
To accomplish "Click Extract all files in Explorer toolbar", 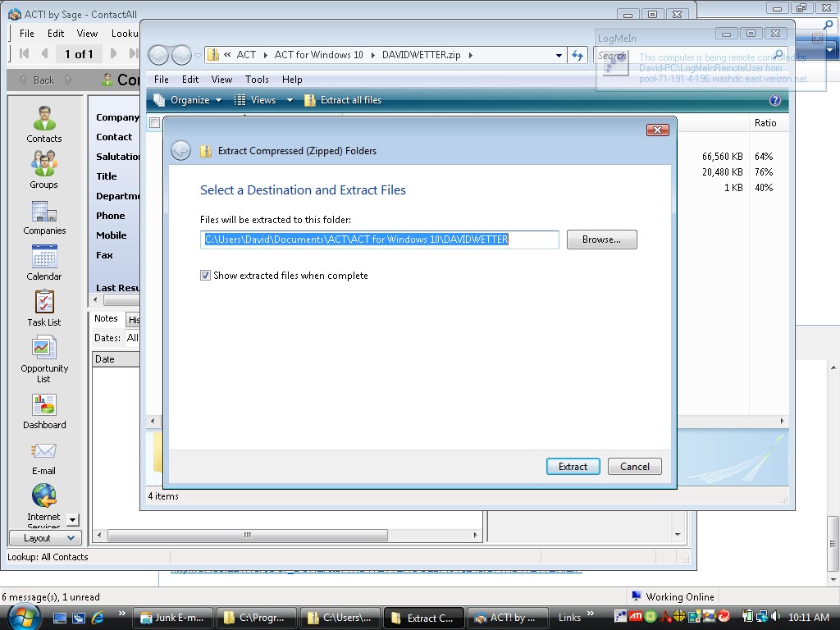I will pos(343,100).
